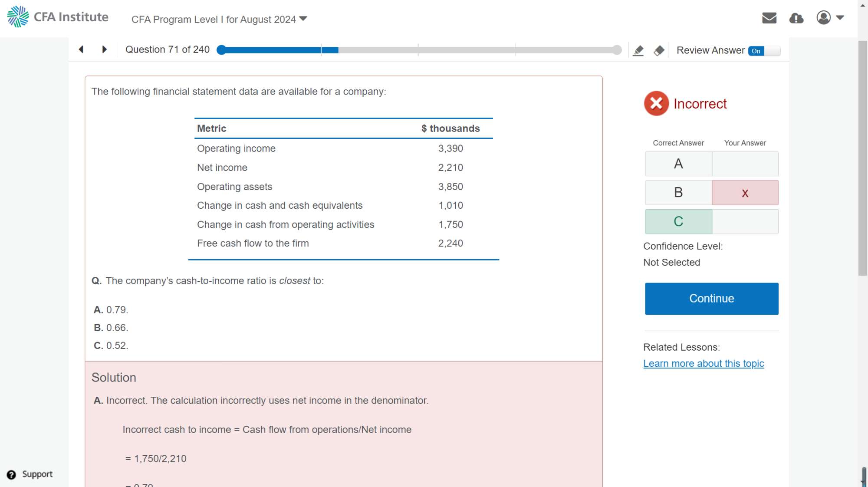This screenshot has height=487, width=868.
Task: Expand CFA Program Level I dropdown
Action: click(219, 20)
